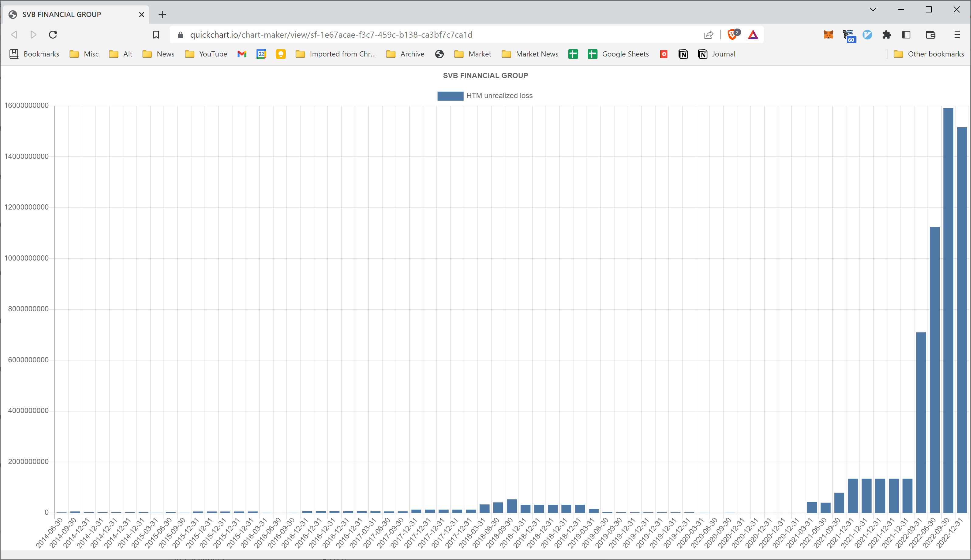Toggle the browser sidebar panel
Screen dimensions: 971x560
click(906, 35)
